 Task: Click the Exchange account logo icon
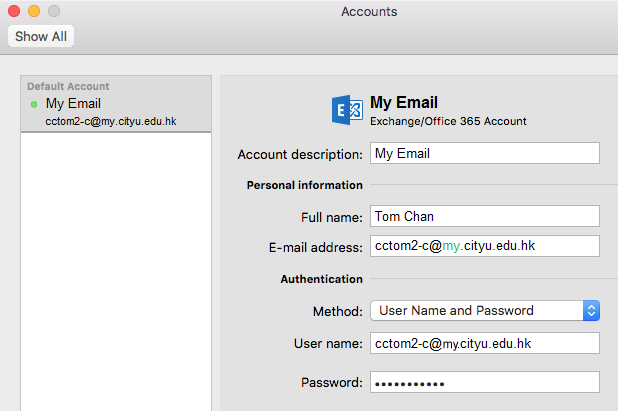click(x=347, y=110)
